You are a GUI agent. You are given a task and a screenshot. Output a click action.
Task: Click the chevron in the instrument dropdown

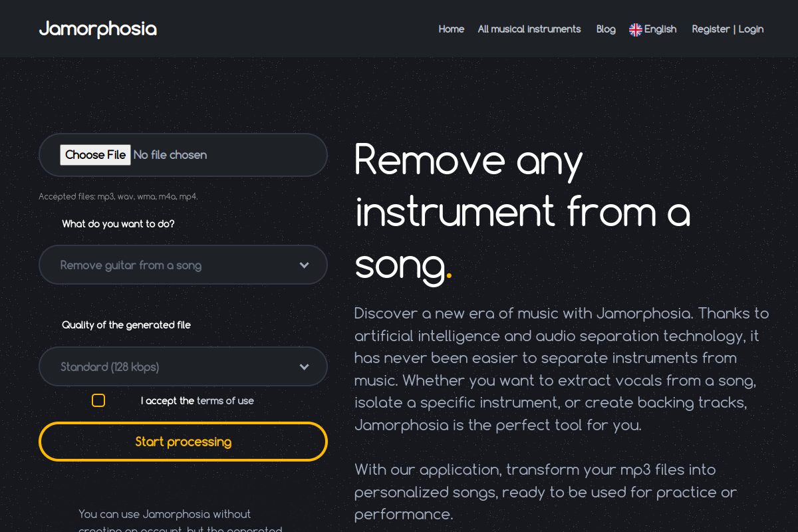pos(304,265)
